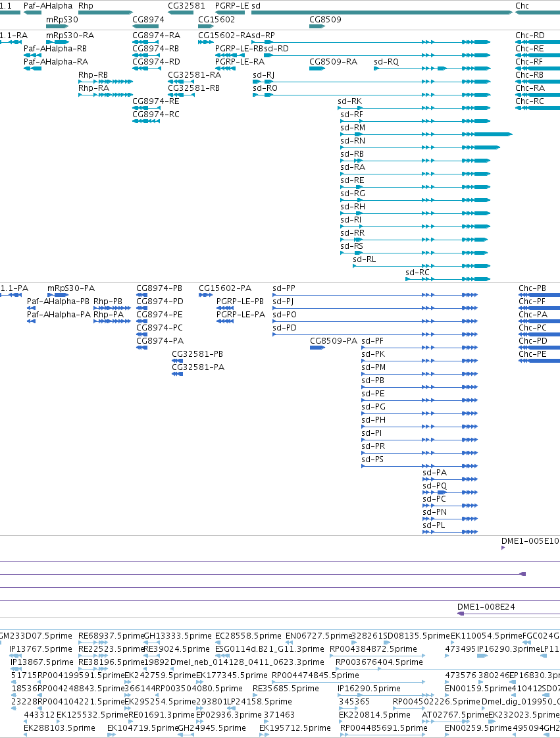Open protein sd-PK
Screen dimensions: 560x738
373,354
